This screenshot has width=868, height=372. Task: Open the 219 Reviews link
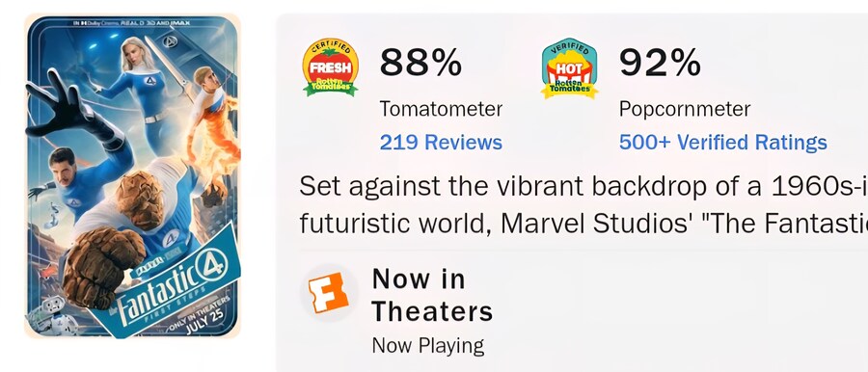[441, 143]
